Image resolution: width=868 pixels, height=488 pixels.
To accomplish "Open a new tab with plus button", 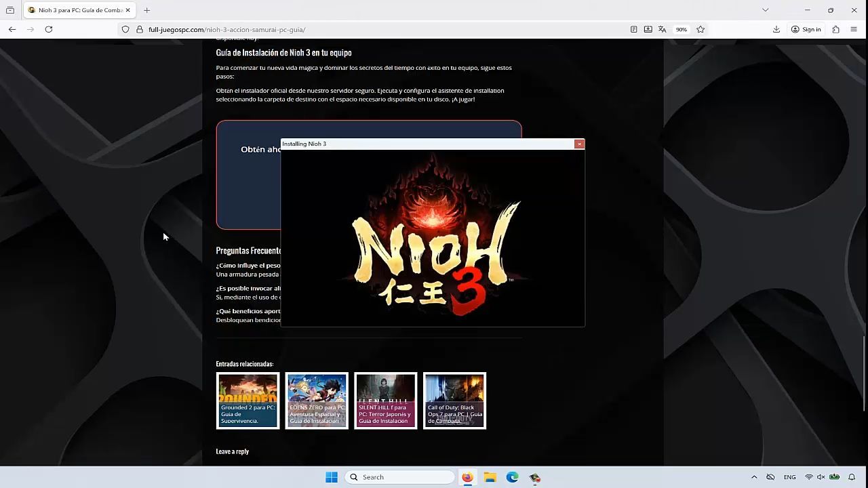I will 146,10.
